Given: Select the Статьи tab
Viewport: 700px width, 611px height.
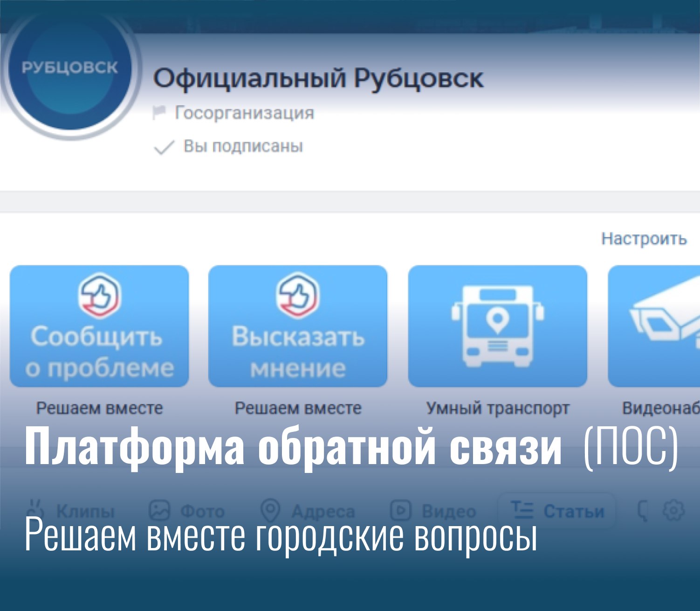Looking at the screenshot, I should tap(557, 511).
